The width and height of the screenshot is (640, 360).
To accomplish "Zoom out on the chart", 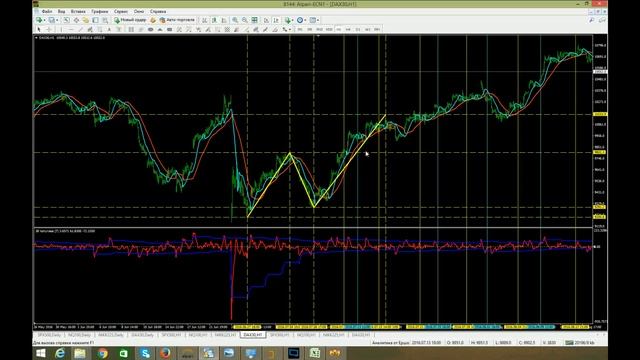I will pos(244,20).
